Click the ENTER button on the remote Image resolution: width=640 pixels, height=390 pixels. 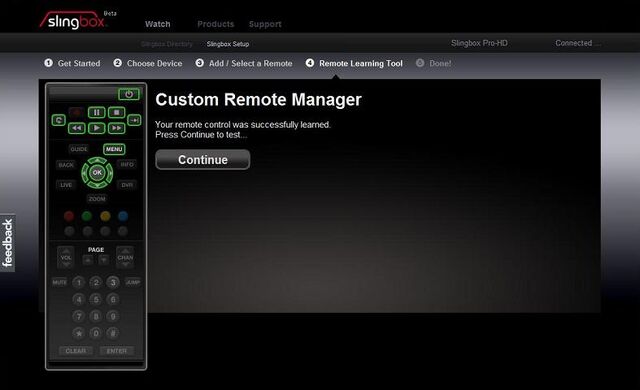(117, 351)
